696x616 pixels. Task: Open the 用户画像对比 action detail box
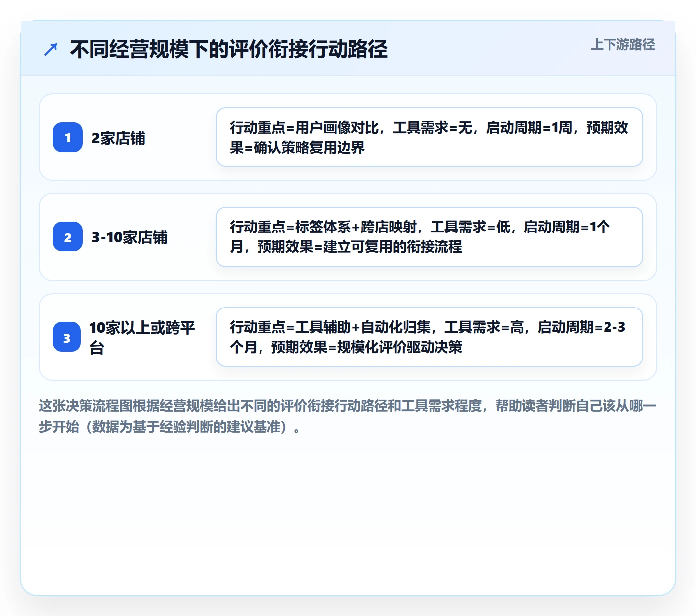click(430, 137)
